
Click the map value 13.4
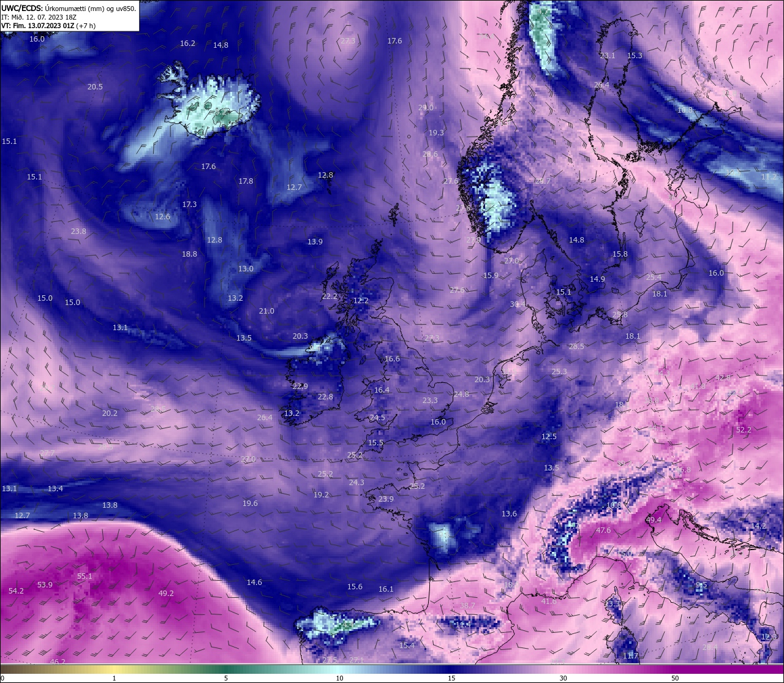(55, 489)
